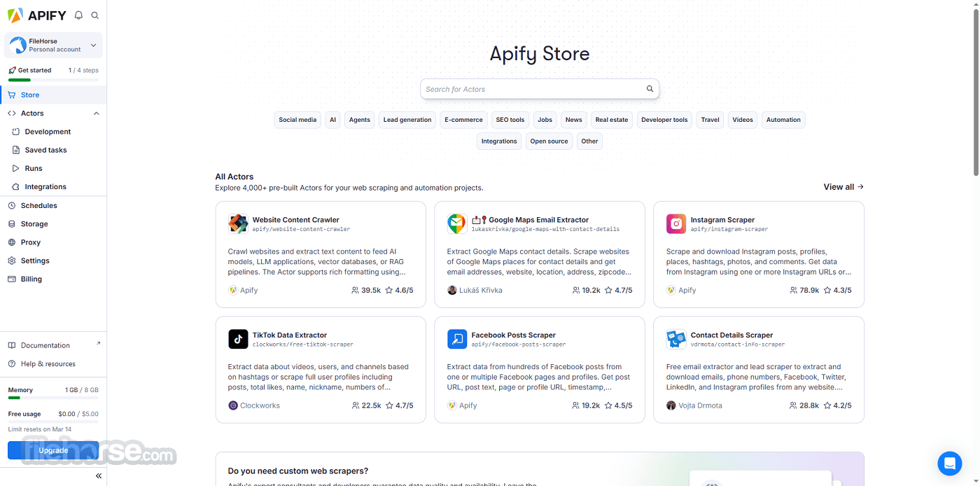
Task: Click the Proxy globe icon
Action: point(12,242)
